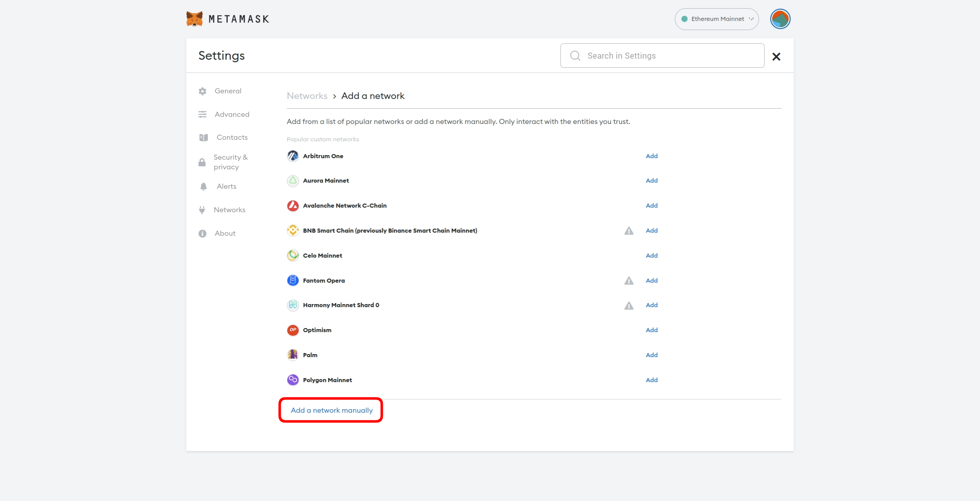
Task: Add the BNB Smart Chain network
Action: coord(652,231)
